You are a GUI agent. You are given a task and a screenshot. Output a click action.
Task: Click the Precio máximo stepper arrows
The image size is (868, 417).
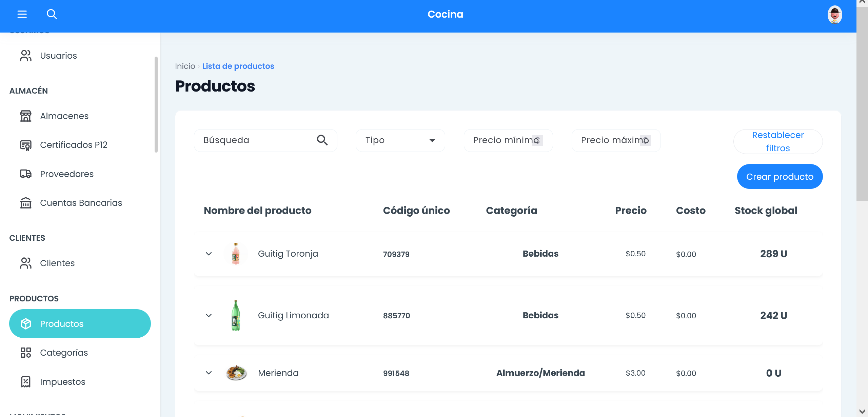pyautogui.click(x=645, y=140)
